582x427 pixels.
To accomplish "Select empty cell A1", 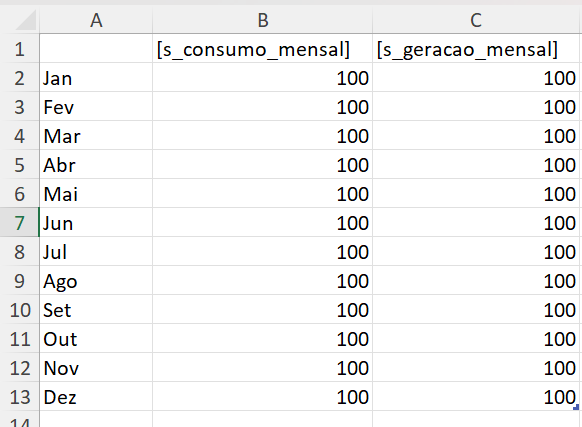I will pos(96,49).
